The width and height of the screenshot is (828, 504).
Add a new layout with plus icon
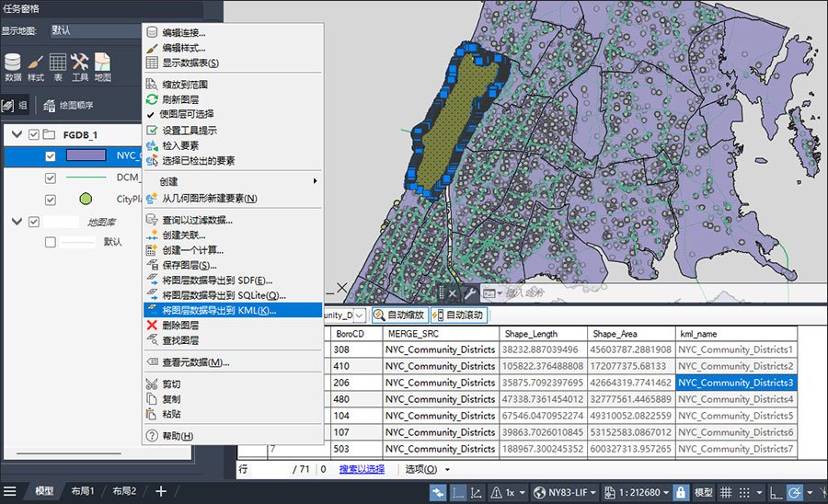[161, 491]
